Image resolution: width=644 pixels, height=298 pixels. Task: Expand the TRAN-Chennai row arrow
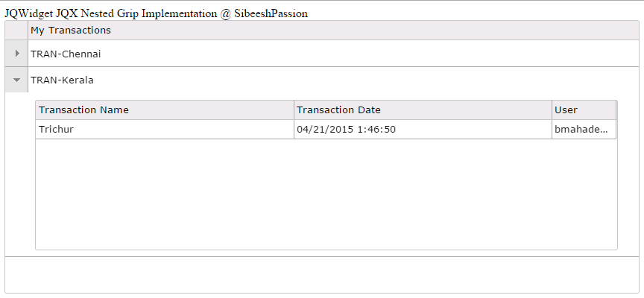click(x=16, y=54)
